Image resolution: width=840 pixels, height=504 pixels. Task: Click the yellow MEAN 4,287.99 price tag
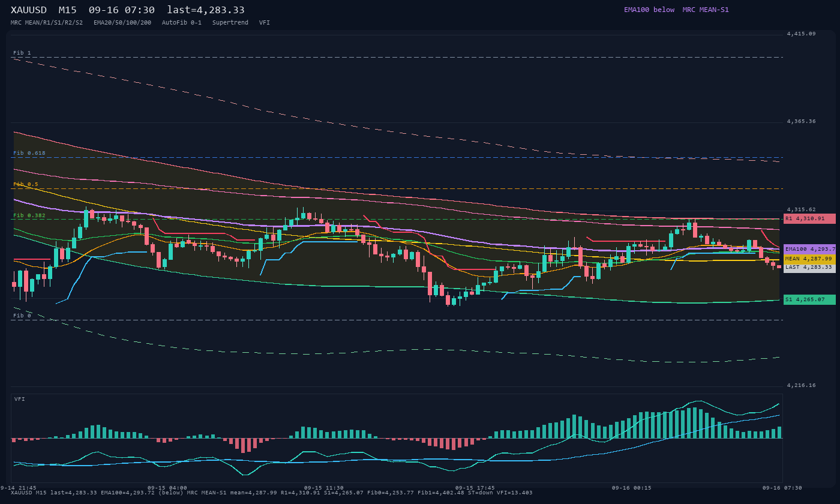pos(809,259)
